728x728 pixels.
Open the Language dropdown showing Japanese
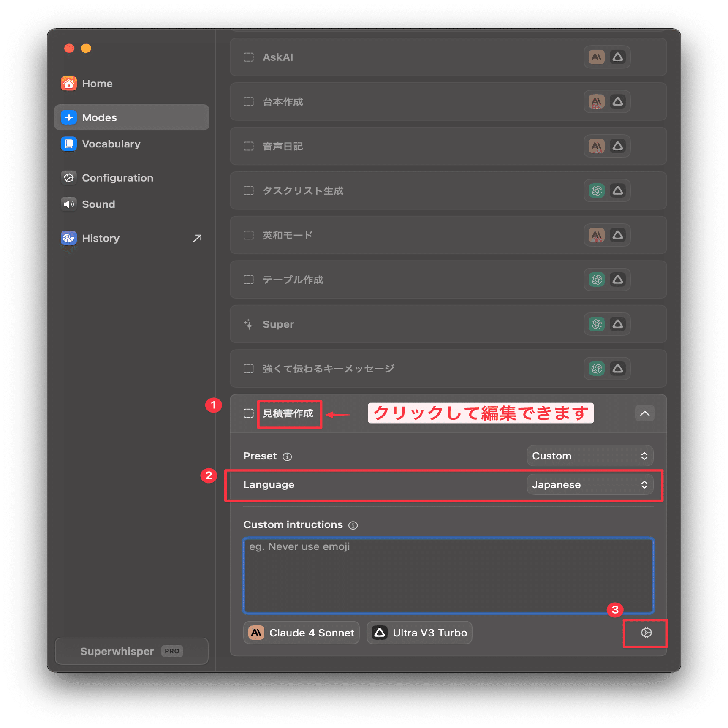(590, 484)
